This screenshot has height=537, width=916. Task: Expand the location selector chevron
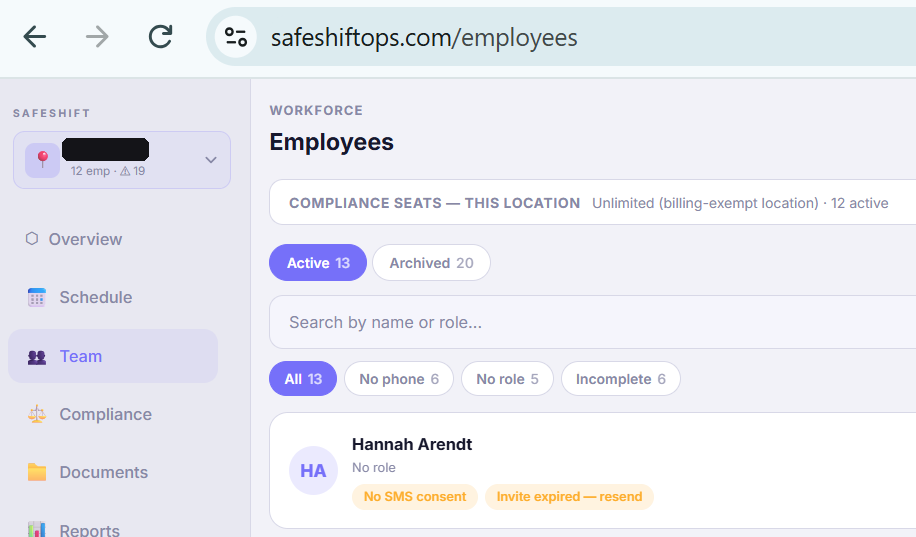[211, 160]
